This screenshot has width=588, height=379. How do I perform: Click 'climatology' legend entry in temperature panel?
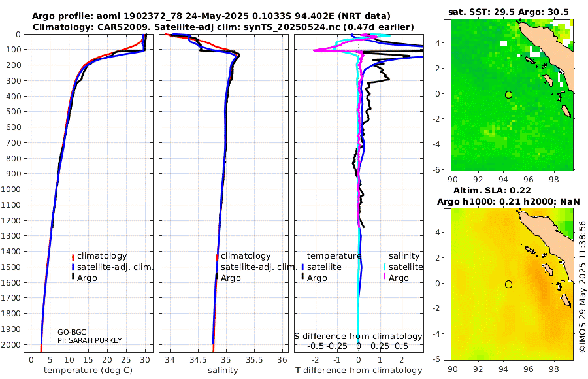click(102, 256)
